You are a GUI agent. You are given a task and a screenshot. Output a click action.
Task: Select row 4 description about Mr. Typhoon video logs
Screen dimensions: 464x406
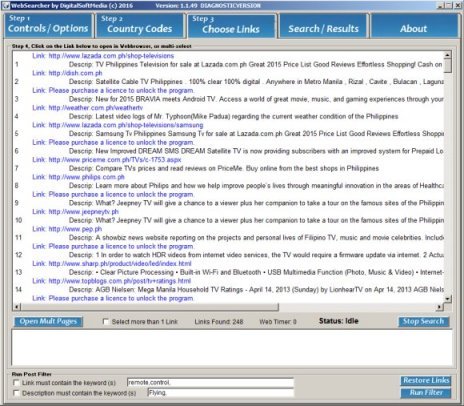coord(233,116)
